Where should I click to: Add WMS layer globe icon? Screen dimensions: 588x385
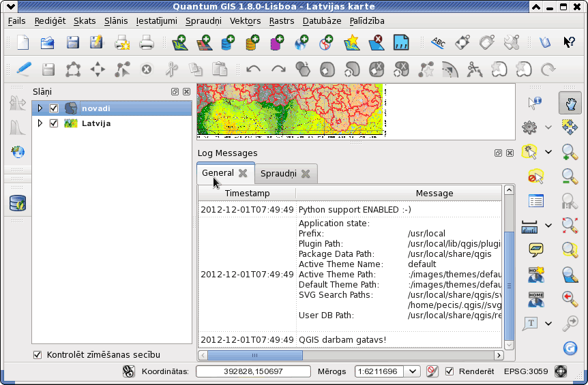point(302,42)
